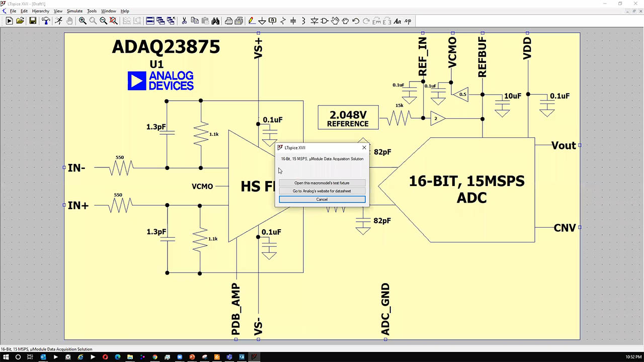The image size is (644, 362).
Task: Click the ADC_GND pin label
Action: pyautogui.click(x=385, y=309)
